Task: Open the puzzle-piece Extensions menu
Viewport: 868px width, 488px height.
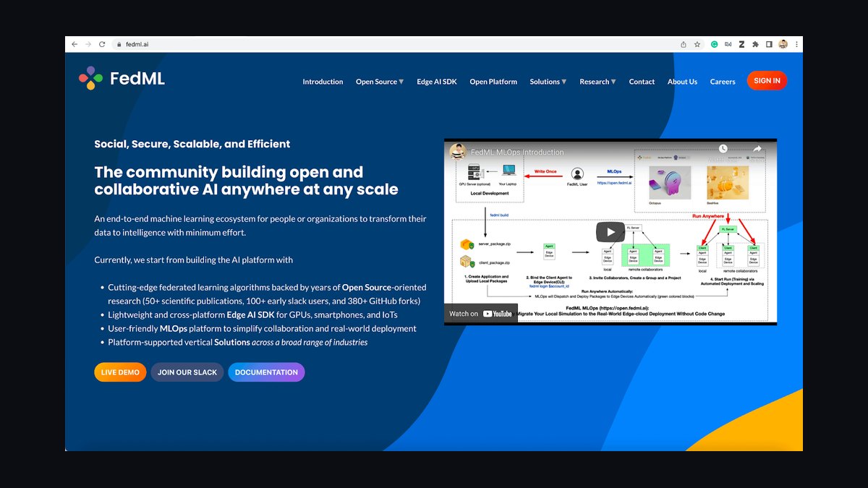Action: [755, 44]
